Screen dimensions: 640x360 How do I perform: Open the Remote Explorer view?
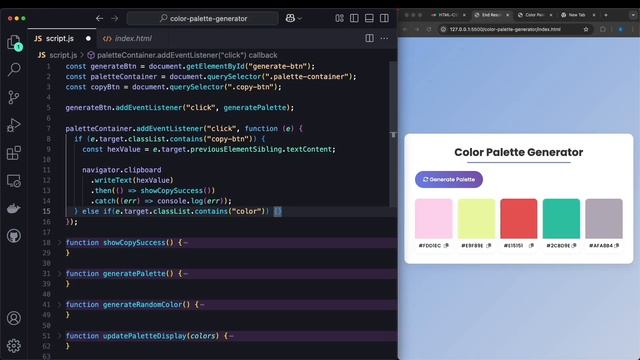14,181
